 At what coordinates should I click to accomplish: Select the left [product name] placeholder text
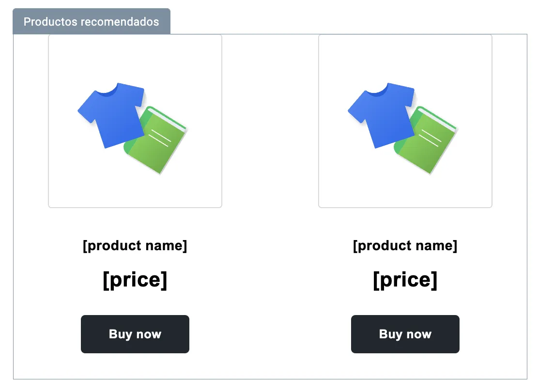135,246
